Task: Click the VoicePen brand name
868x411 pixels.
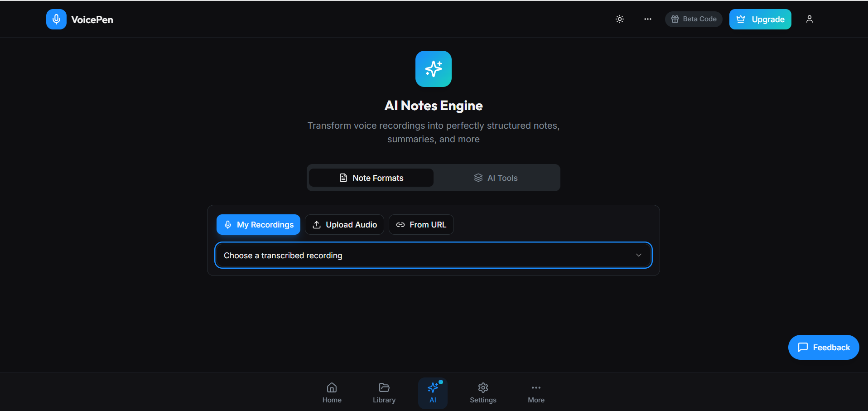Action: click(x=92, y=19)
